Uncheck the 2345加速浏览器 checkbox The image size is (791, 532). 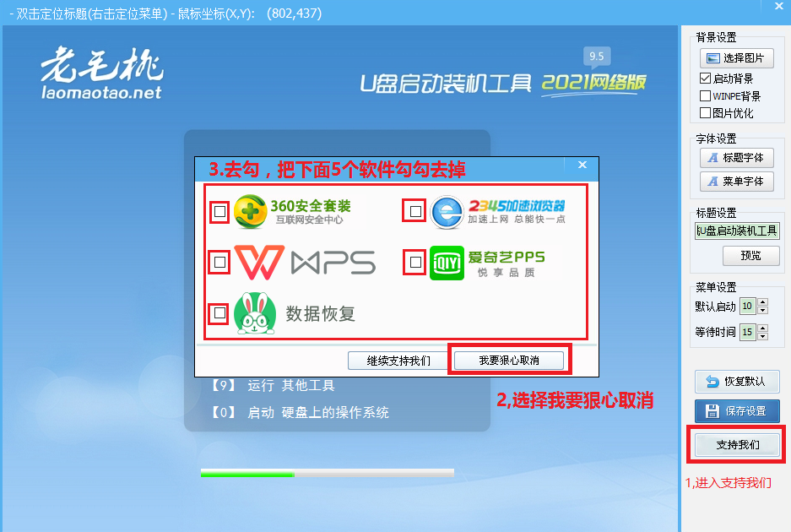(414, 211)
